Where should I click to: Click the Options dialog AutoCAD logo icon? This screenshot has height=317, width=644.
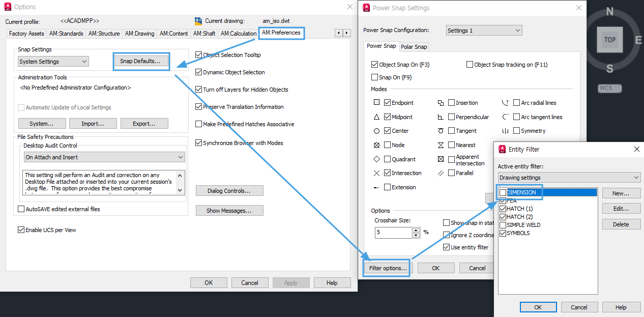pyautogui.click(x=8, y=7)
